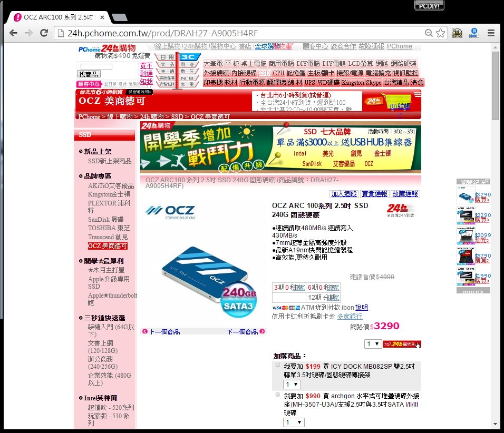Open the main product quantity dropdown
This screenshot has width=504, height=433.
[x=373, y=344]
